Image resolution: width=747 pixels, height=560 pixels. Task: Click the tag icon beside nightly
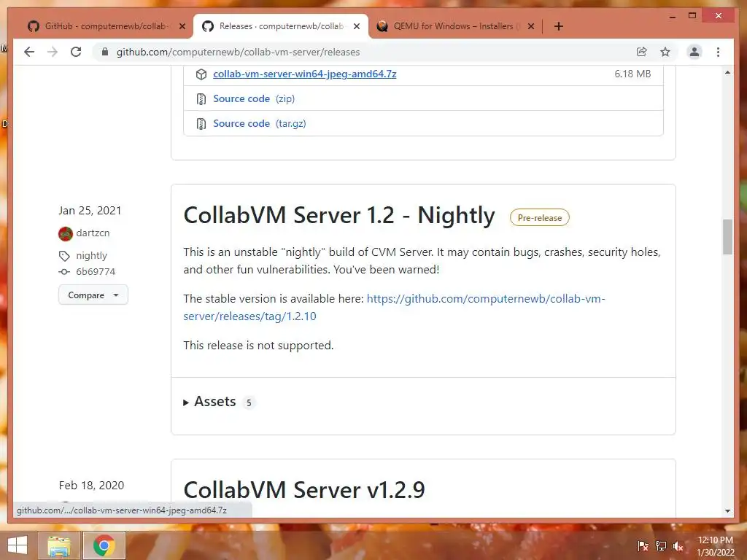64,256
